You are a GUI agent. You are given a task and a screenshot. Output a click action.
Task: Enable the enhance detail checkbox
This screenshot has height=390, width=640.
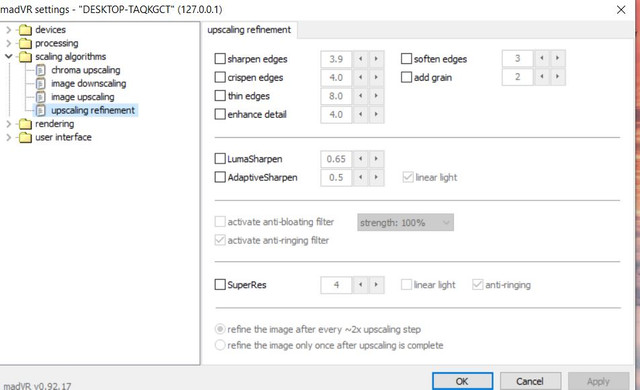(x=220, y=114)
